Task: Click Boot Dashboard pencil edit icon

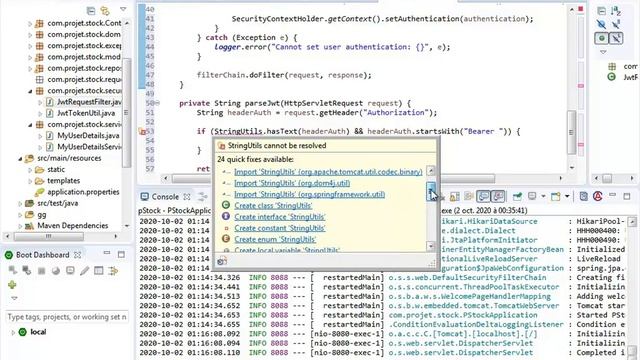Action: coord(84,270)
